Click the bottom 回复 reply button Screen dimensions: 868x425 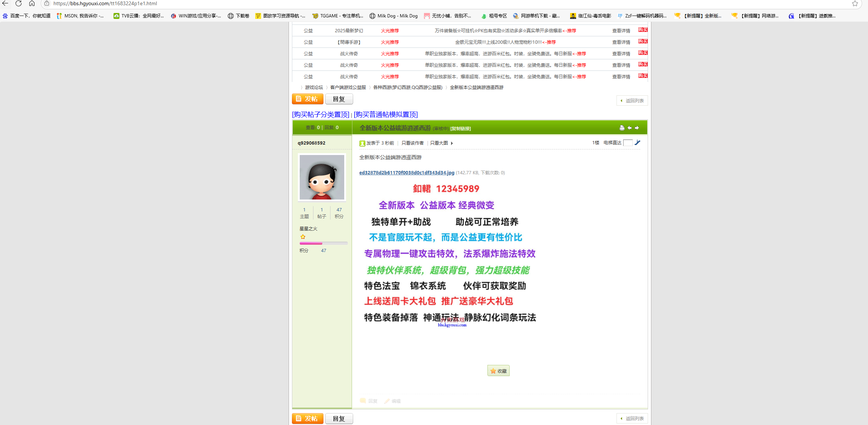[339, 419]
